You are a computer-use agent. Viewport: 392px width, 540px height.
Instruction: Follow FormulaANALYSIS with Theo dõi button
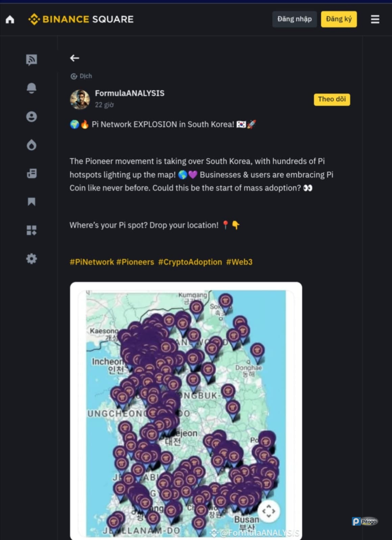click(x=332, y=99)
